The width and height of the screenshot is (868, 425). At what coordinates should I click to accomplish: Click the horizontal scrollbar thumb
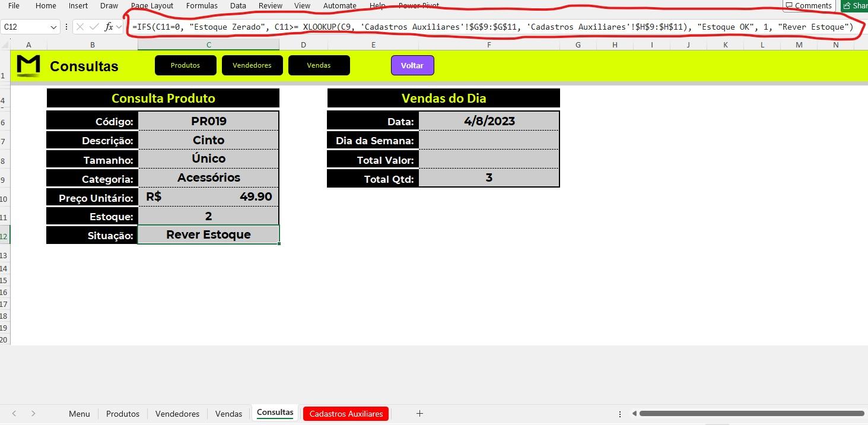point(751,413)
